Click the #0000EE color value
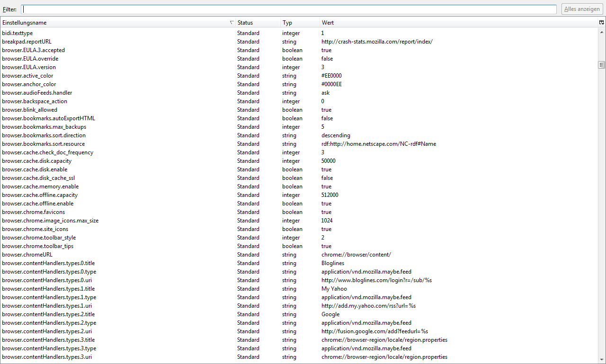 (x=331, y=84)
